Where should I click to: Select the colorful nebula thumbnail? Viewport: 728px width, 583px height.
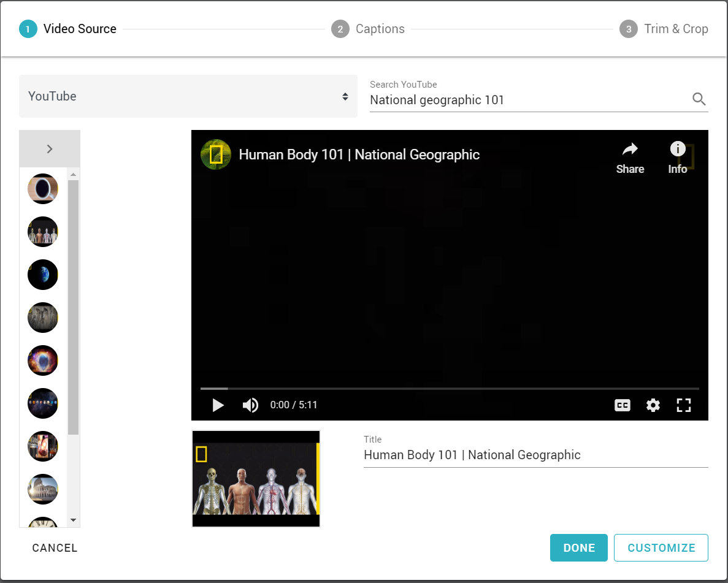43,360
